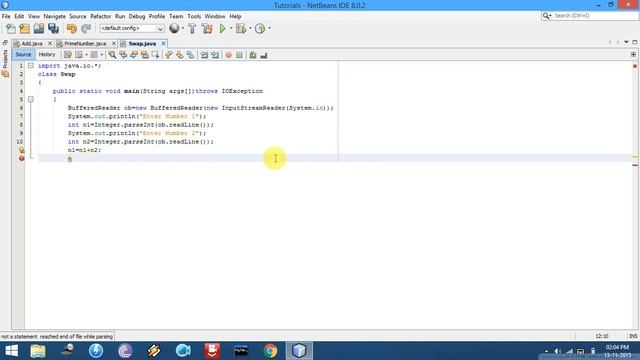
Task: Close the Add.java tab
Action: pos(50,43)
